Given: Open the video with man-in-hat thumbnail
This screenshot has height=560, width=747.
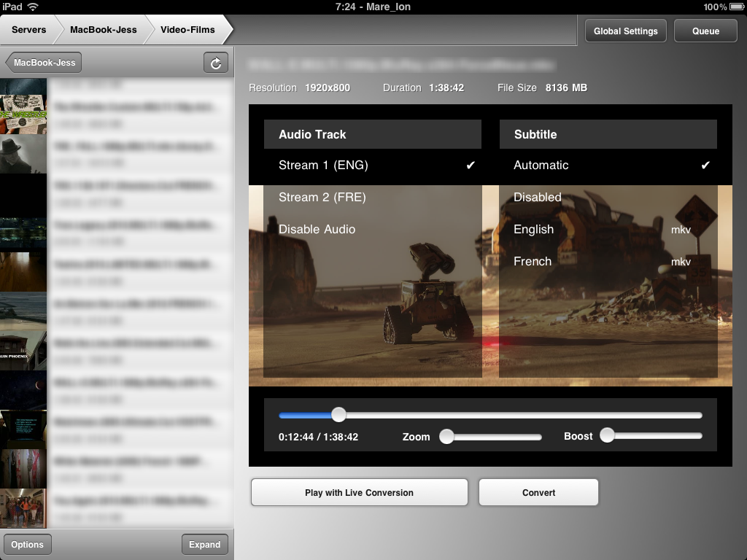Looking at the screenshot, I should point(23,153).
